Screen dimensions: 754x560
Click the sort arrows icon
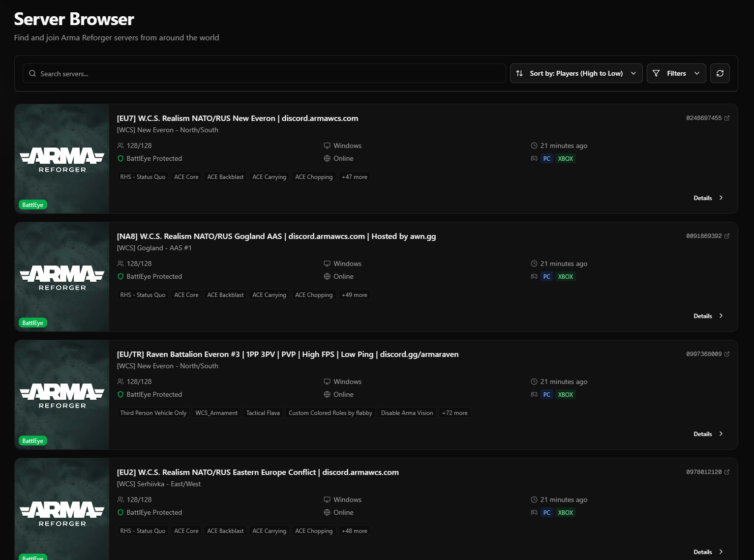pos(519,73)
